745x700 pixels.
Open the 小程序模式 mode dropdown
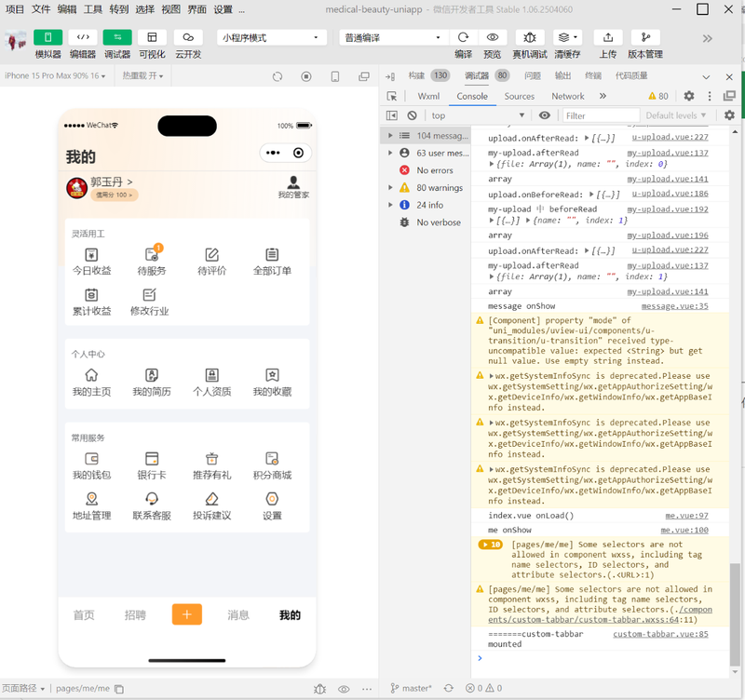272,38
